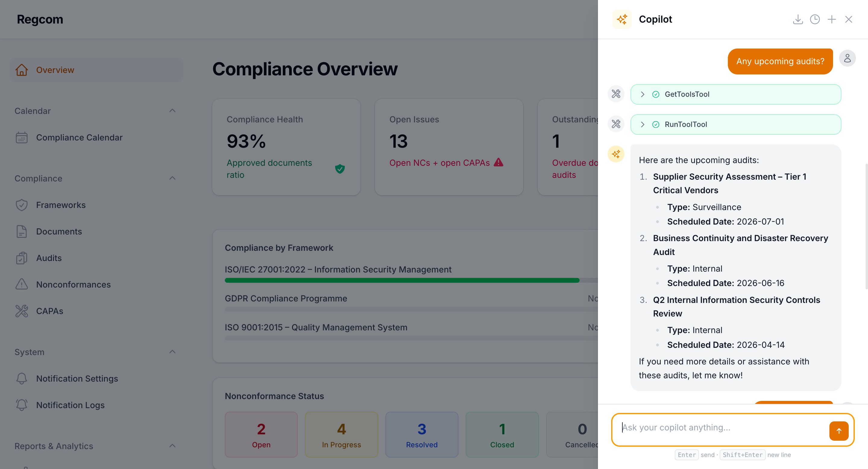Close the Copilot panel
The image size is (868, 469).
click(848, 20)
